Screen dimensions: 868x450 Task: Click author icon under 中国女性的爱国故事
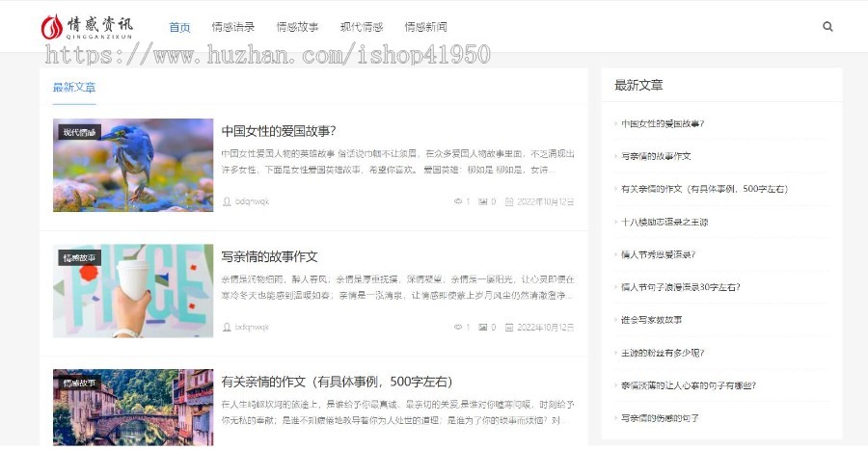click(x=227, y=201)
